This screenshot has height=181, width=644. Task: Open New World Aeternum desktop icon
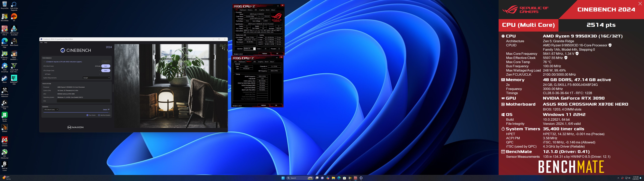point(5,92)
